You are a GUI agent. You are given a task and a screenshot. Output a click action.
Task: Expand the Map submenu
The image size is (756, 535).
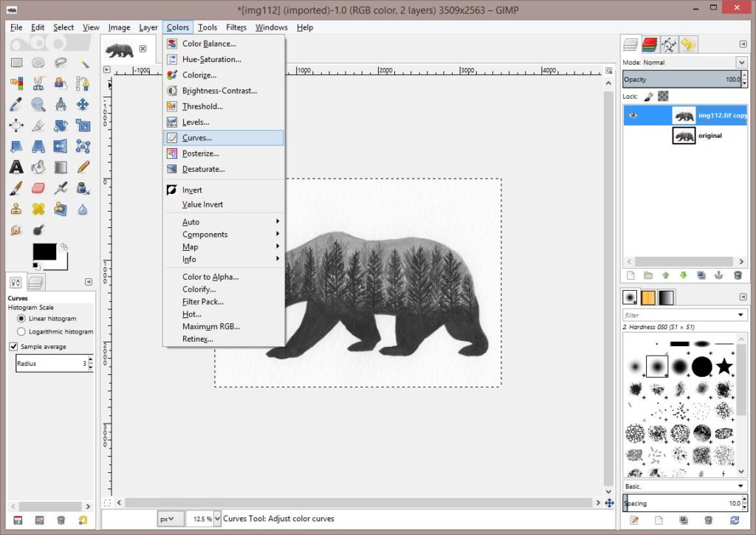coord(224,246)
